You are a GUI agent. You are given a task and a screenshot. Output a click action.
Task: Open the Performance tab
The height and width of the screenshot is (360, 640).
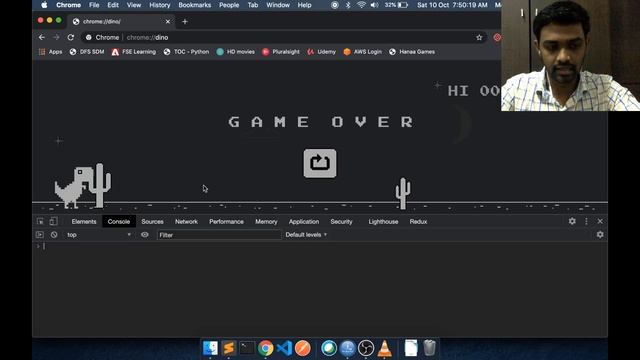point(226,222)
